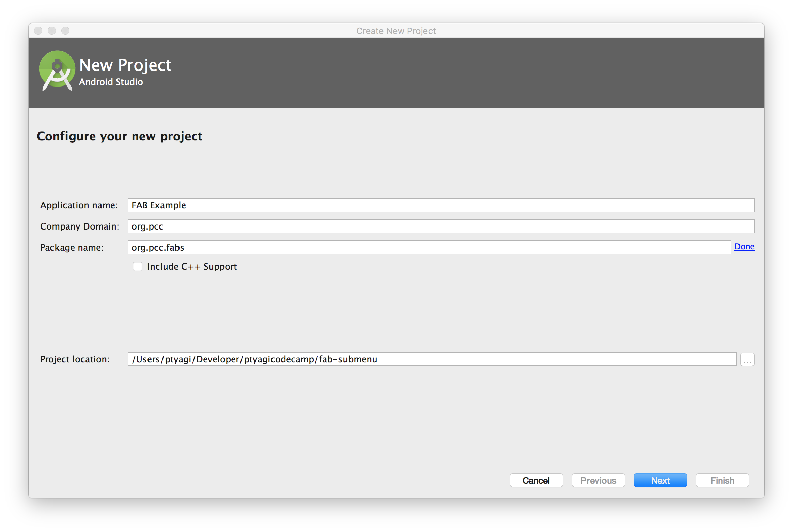Open the project location browse ellipsis button

coord(747,359)
